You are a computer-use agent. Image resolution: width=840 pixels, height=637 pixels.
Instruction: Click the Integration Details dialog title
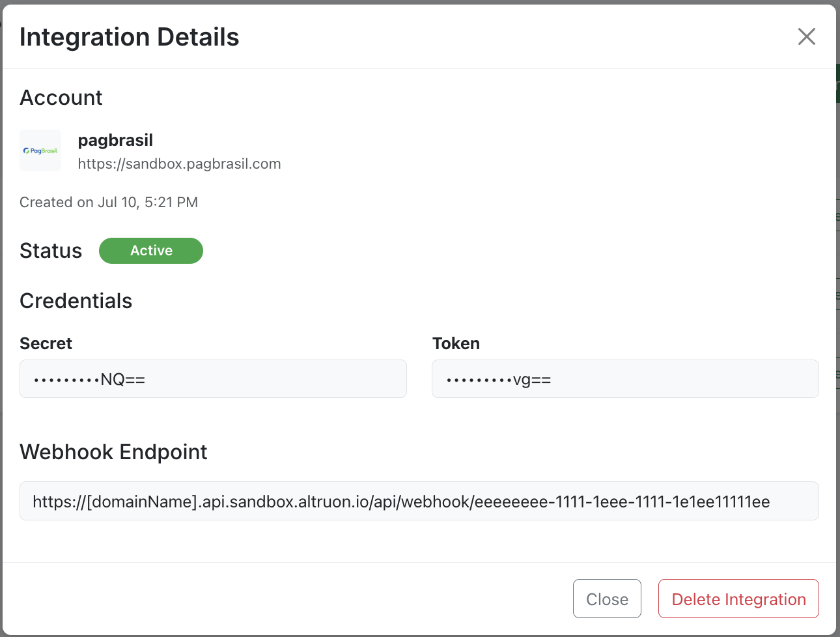tap(128, 37)
